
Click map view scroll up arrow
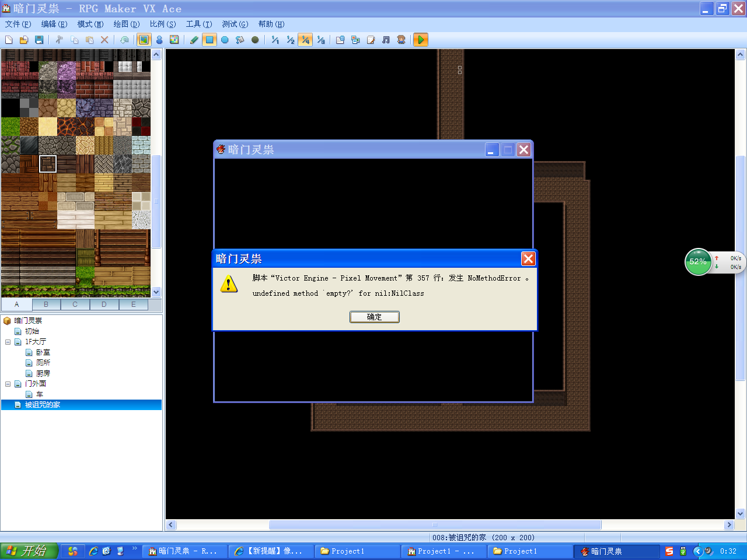(741, 54)
